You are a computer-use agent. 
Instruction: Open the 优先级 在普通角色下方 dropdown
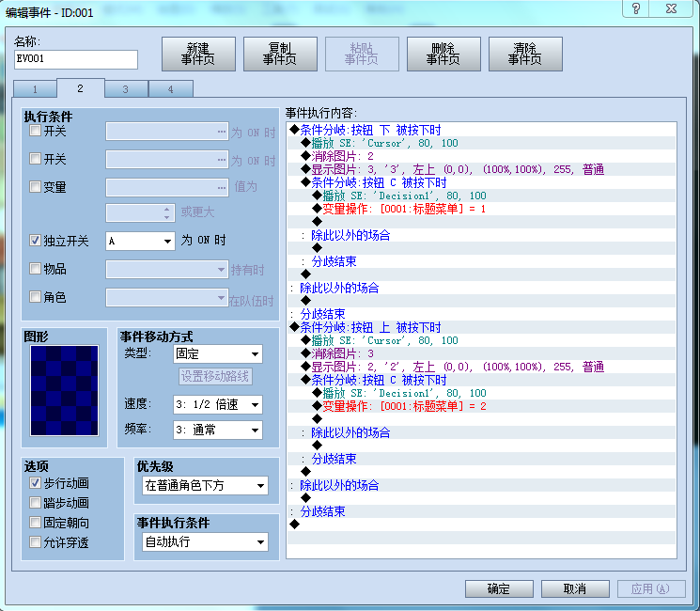point(206,485)
